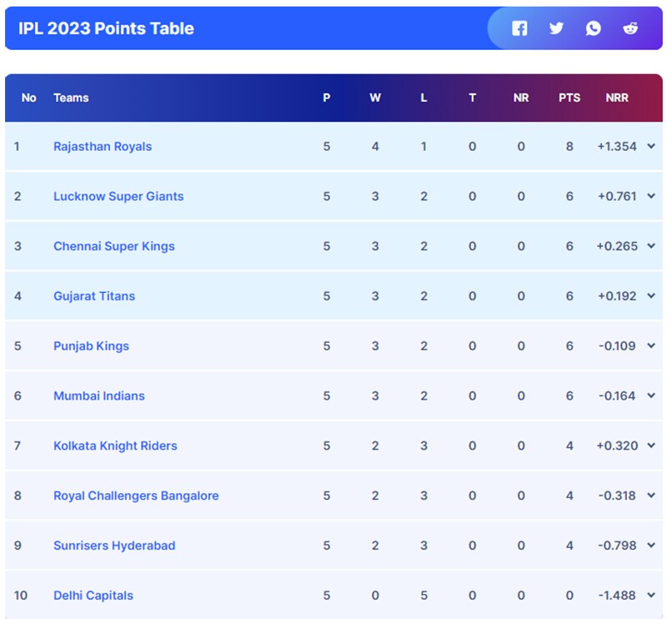Click the No column header

click(28, 98)
